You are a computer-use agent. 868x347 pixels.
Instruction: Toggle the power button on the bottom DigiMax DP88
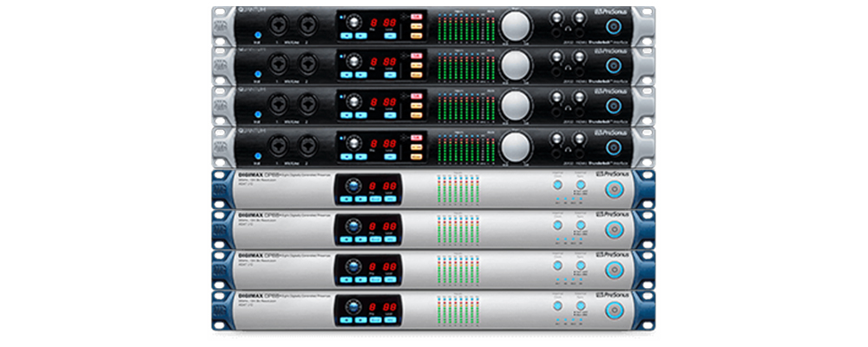(x=614, y=310)
